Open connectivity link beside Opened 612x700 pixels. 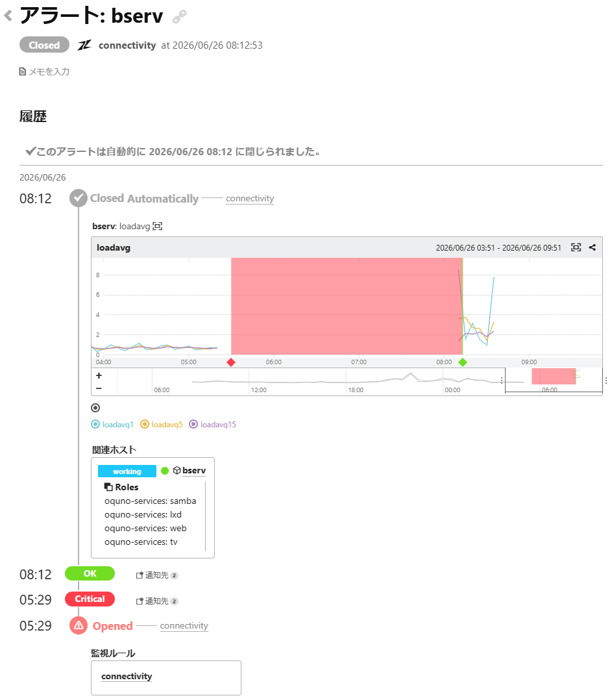[184, 625]
